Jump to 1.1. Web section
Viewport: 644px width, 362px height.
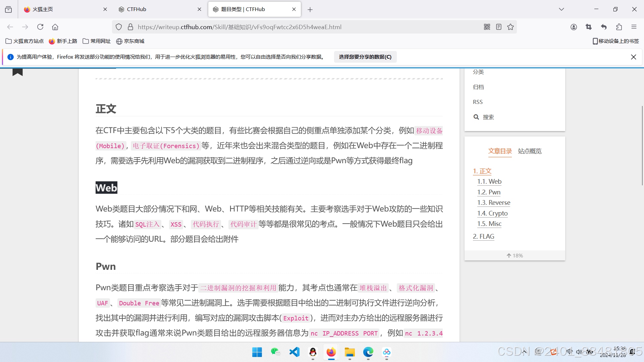coord(489,181)
